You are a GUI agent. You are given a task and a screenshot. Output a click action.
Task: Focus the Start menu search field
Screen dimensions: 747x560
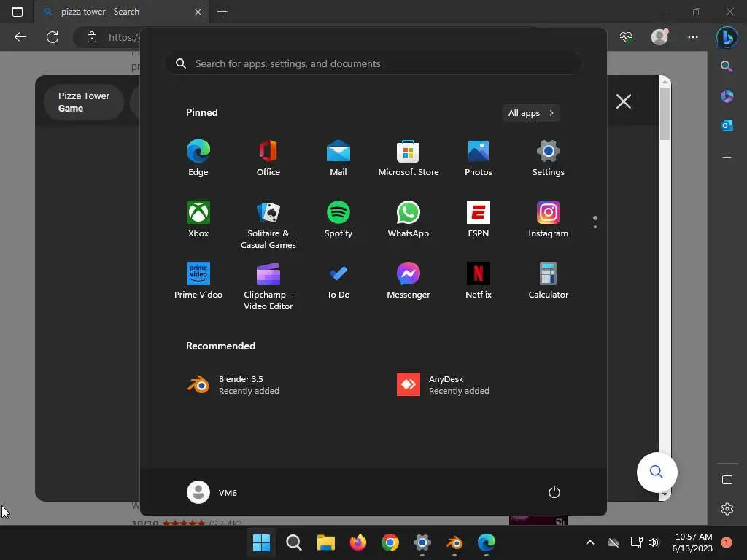(373, 63)
